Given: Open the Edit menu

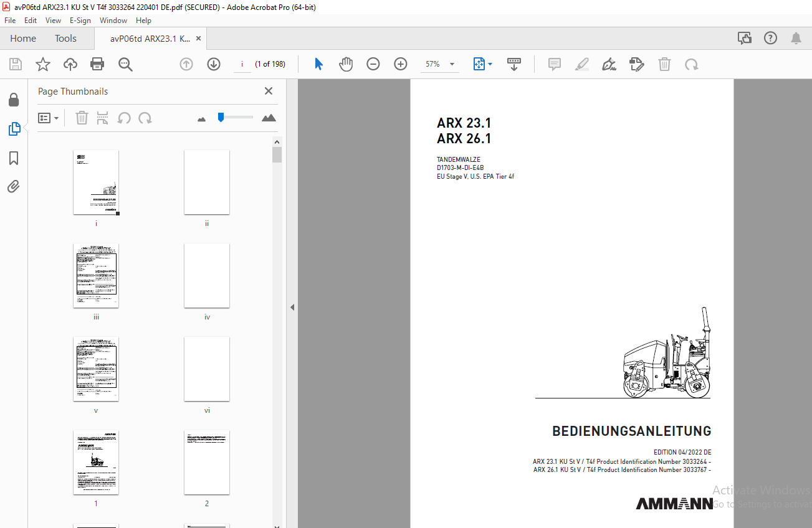Looking at the screenshot, I should click(x=31, y=20).
